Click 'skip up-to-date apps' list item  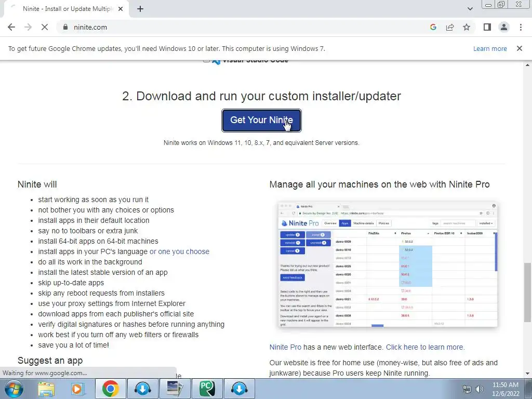71,283
